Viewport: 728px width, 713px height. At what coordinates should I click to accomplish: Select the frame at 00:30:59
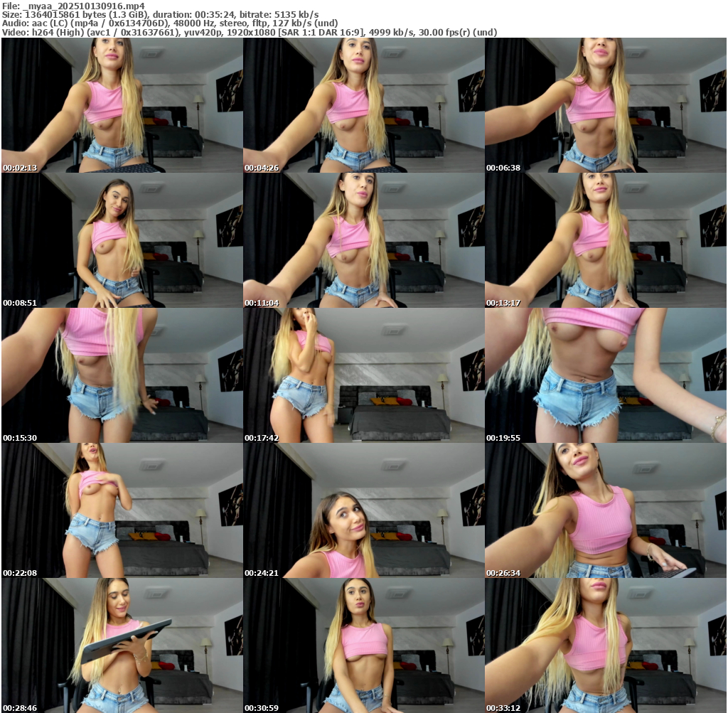pos(363,645)
